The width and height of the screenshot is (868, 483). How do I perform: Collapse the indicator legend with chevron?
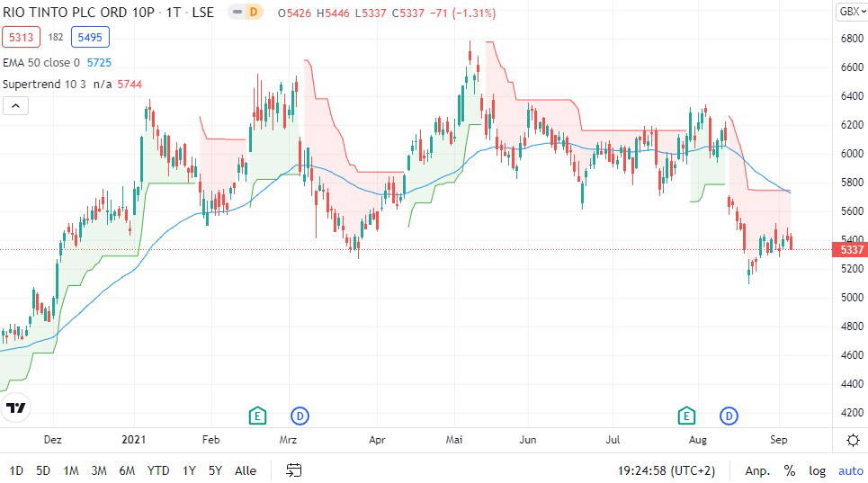(x=15, y=105)
